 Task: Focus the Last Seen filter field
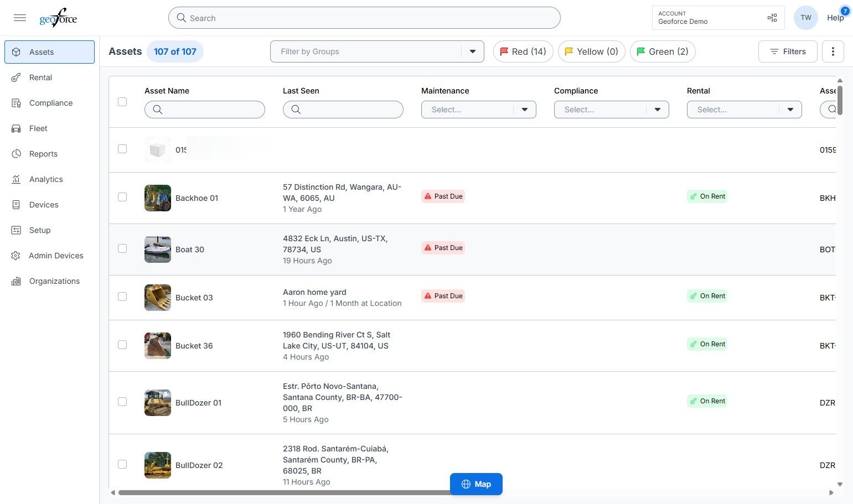pyautogui.click(x=343, y=110)
